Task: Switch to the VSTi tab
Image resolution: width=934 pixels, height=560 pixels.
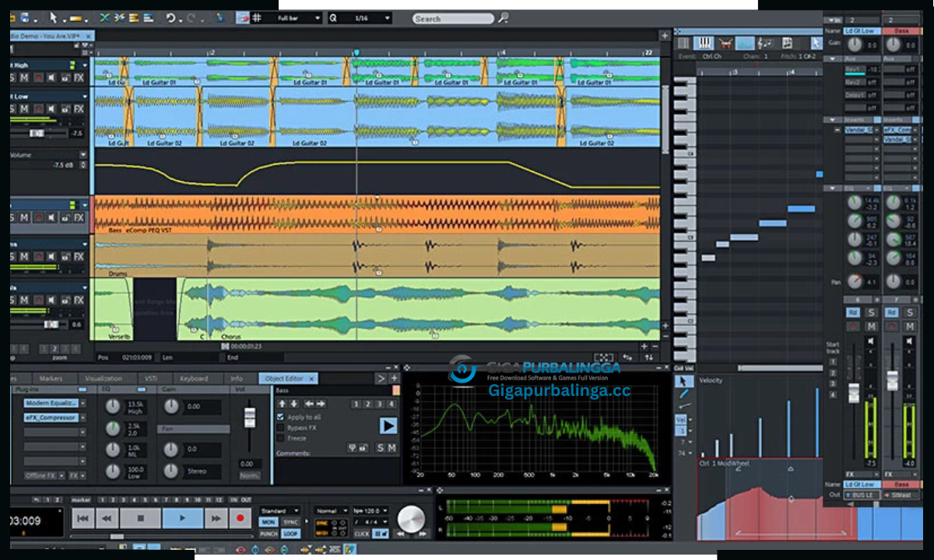Action: point(150,379)
